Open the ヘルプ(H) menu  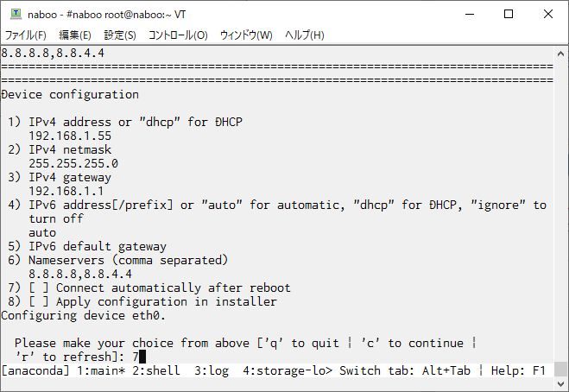click(x=305, y=35)
